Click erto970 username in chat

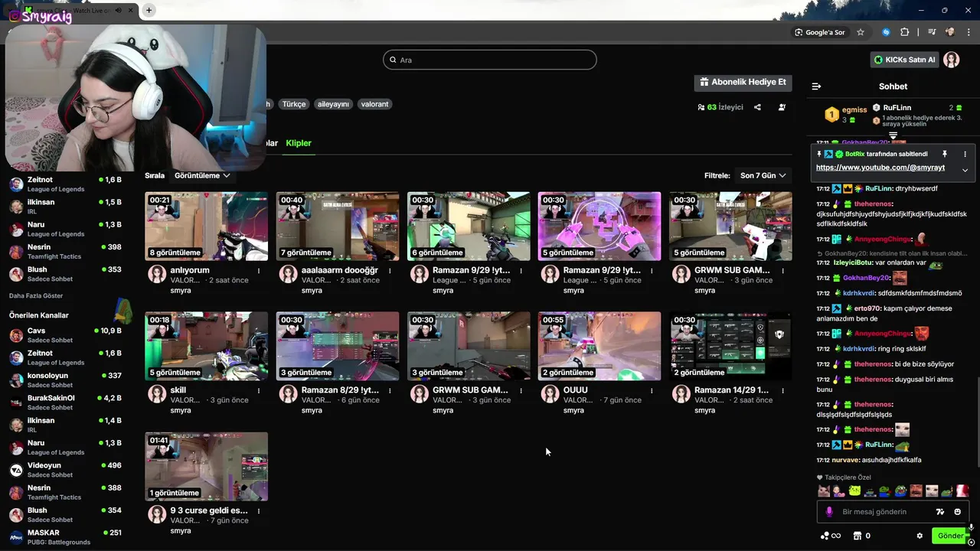point(867,308)
